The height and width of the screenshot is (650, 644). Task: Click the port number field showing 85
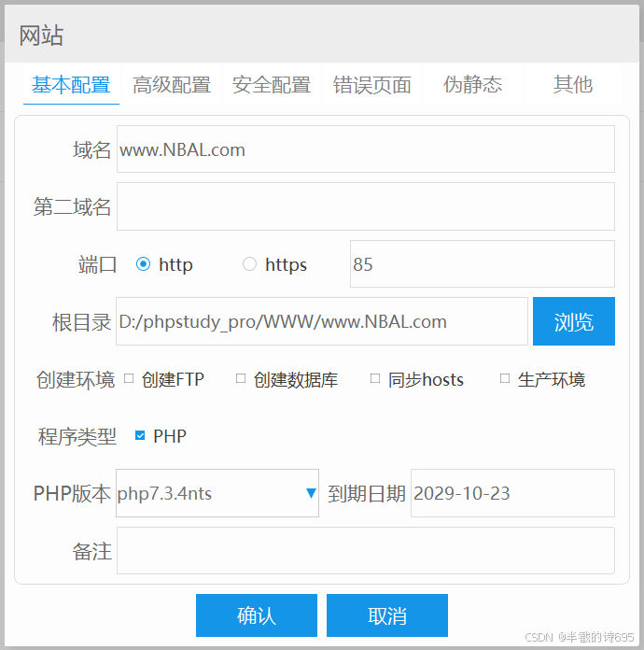[x=483, y=264]
